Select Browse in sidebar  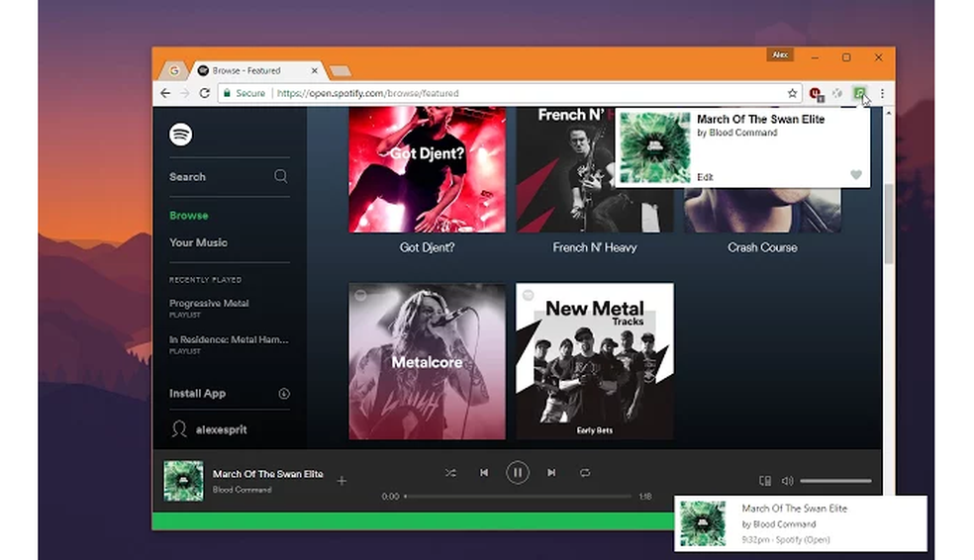(189, 216)
